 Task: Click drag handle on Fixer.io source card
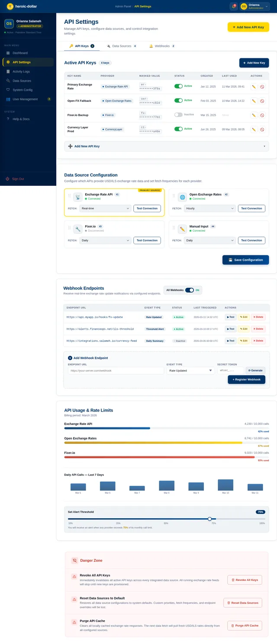coord(69,228)
